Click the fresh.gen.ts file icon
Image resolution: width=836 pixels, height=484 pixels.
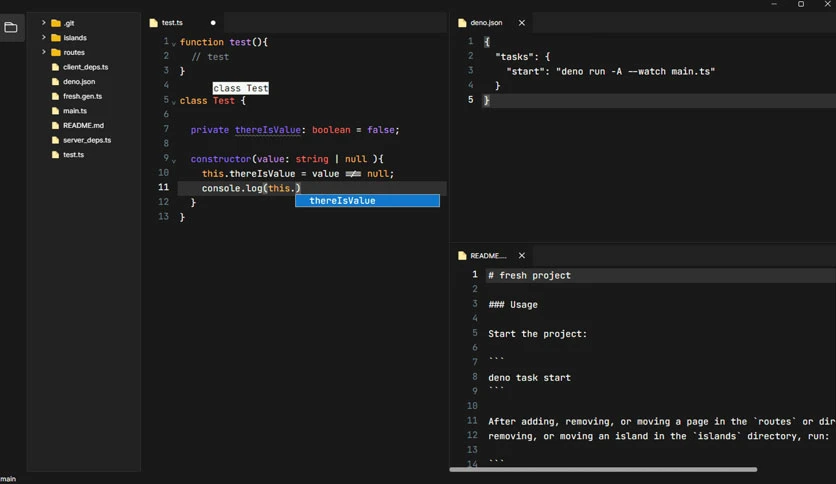pyautogui.click(x=55, y=96)
